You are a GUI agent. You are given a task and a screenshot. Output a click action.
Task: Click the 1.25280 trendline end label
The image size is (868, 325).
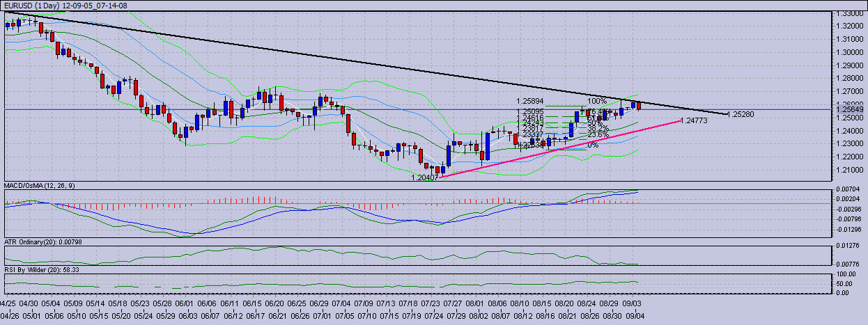point(740,113)
